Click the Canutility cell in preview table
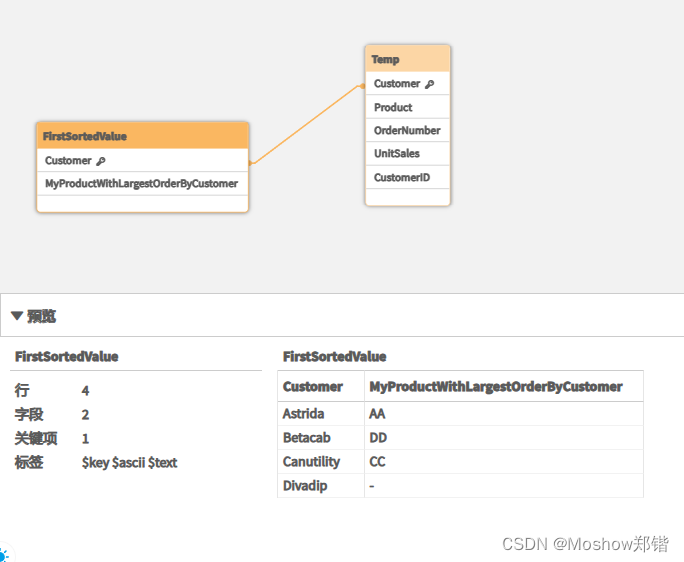This screenshot has height=562, width=684. pos(321,462)
